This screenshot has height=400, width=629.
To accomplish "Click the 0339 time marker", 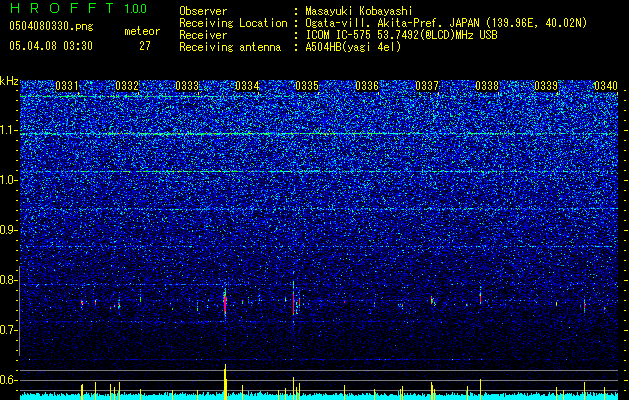I will [x=546, y=86].
